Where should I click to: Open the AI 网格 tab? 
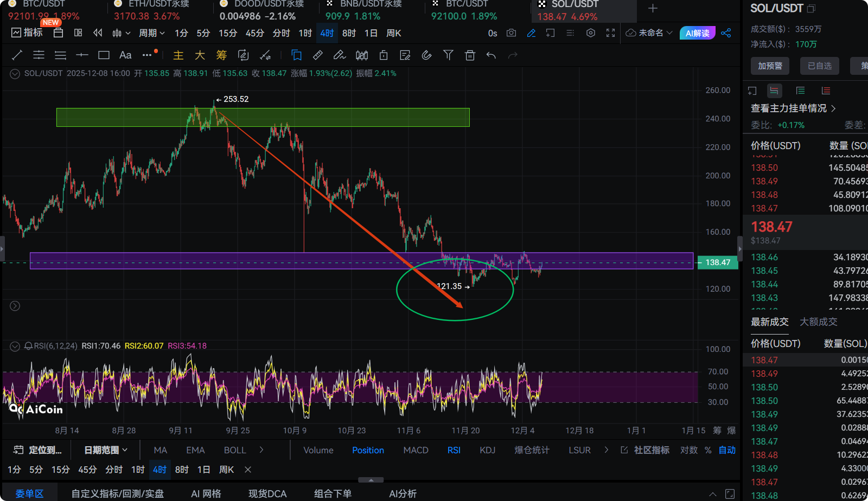206,493
